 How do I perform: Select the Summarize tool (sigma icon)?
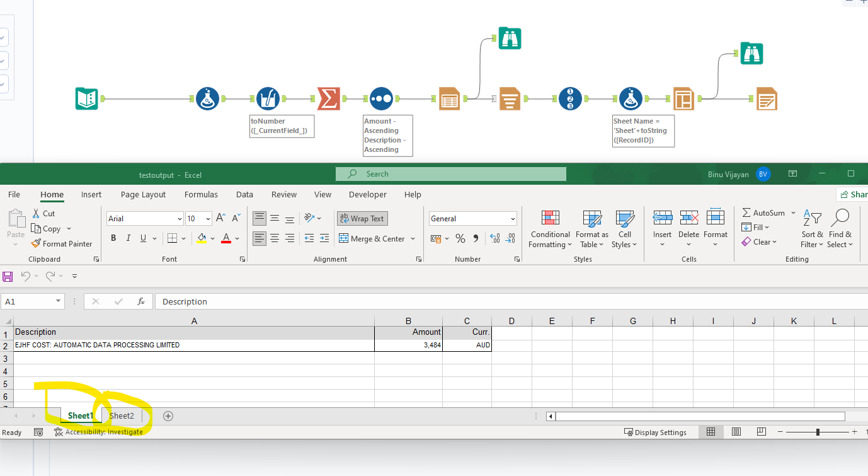pos(329,98)
